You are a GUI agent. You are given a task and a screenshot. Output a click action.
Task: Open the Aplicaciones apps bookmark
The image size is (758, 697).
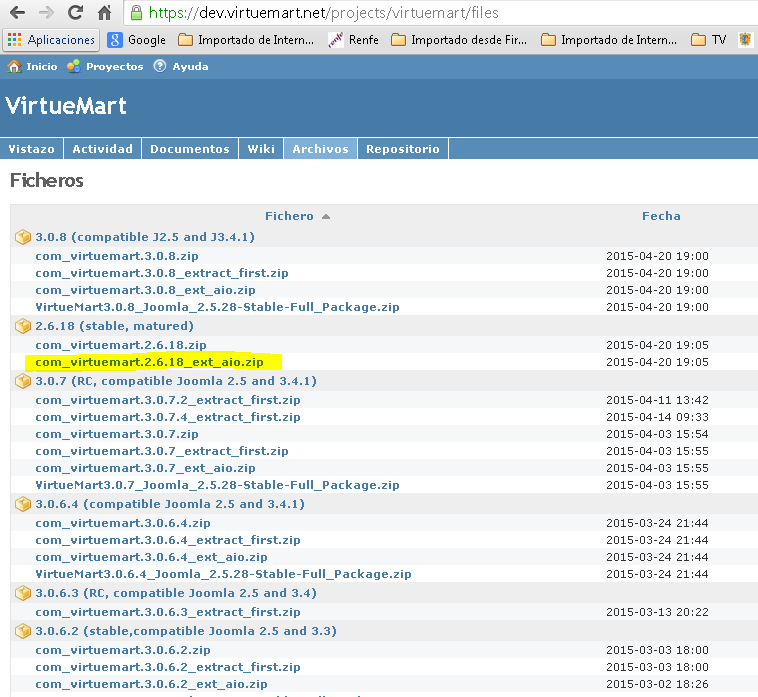(x=51, y=40)
